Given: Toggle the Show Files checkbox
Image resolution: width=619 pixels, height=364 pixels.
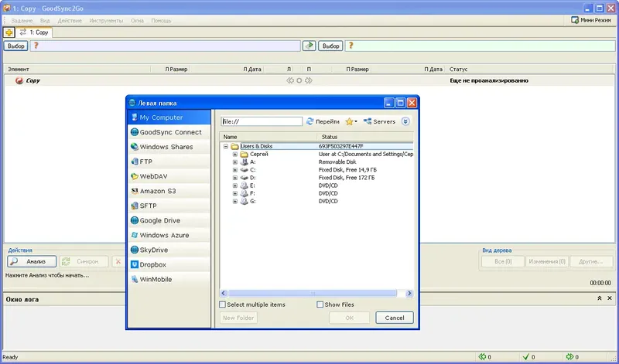Looking at the screenshot, I should 320,304.
